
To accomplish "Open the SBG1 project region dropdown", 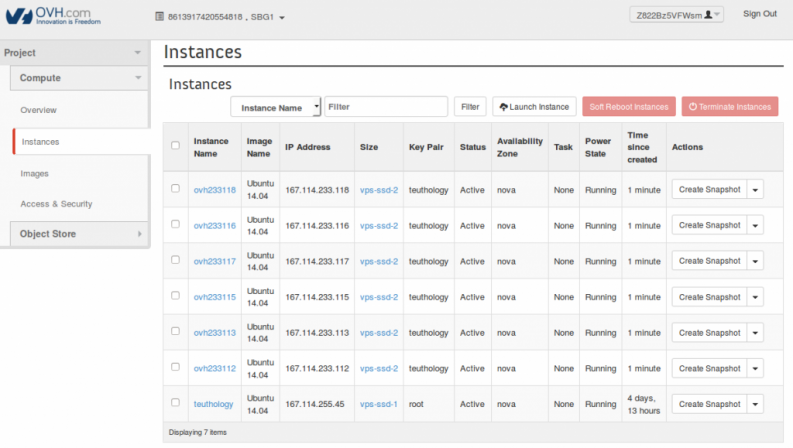I will pyautogui.click(x=266, y=17).
